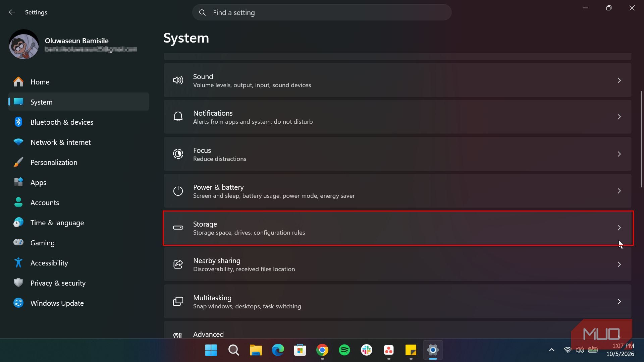Select Bluetooth & devices in sidebar

tap(78, 122)
